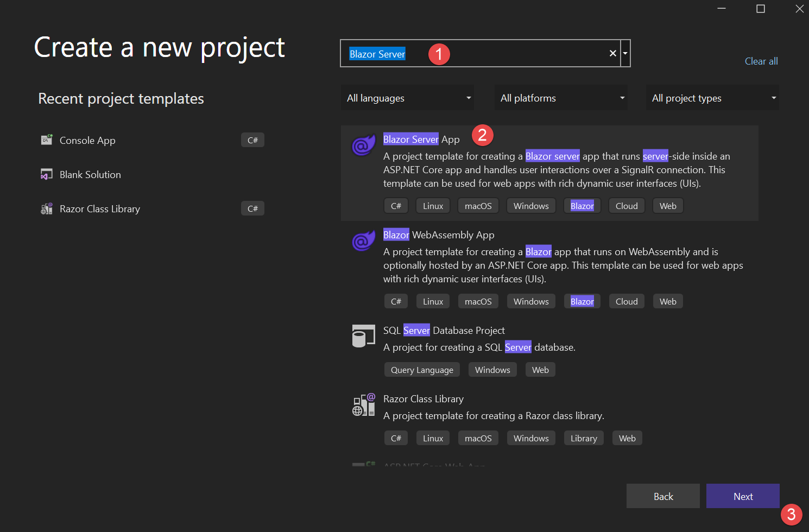Click the C# tag under Razor Class Library result
Image resolution: width=809 pixels, height=532 pixels.
coord(396,438)
